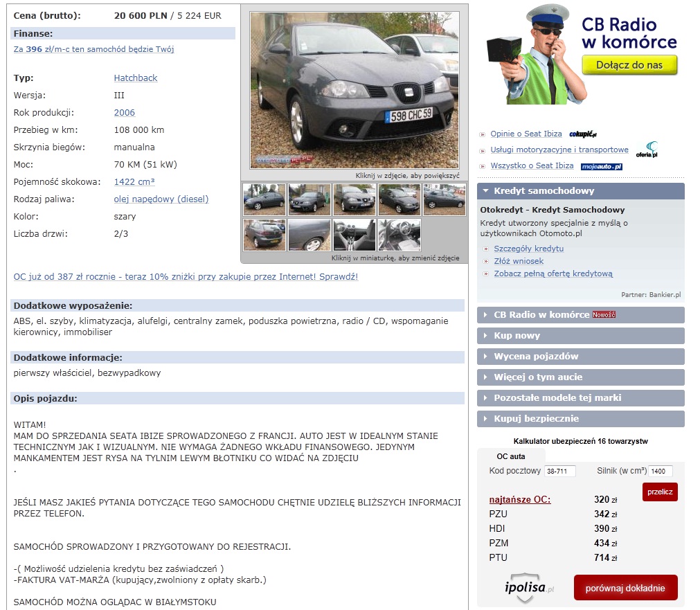The image size is (700, 610).
Task: Expand Pozostałe modele tej marki section
Action: [x=580, y=398]
